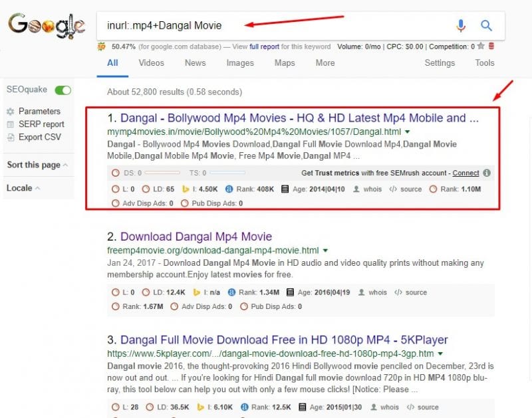Switch to the Images tab
Image resolution: width=532 pixels, height=418 pixels.
tap(240, 62)
